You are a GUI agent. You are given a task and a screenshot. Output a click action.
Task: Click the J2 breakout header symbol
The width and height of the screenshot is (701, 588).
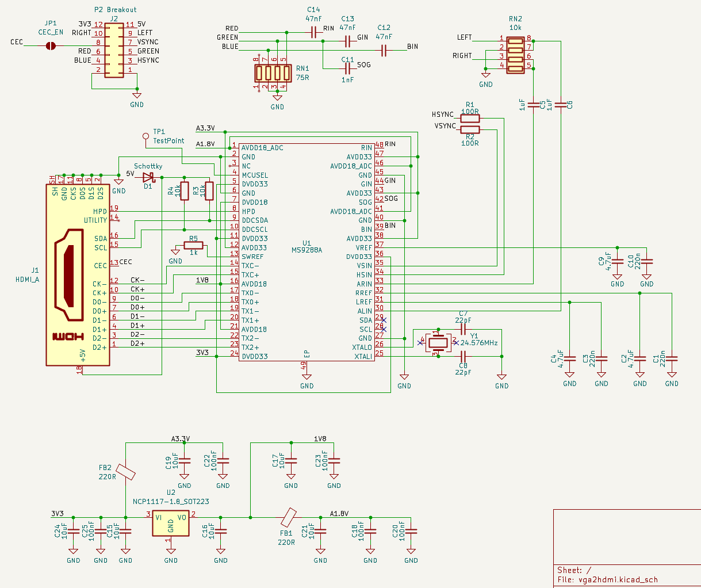[x=114, y=51]
